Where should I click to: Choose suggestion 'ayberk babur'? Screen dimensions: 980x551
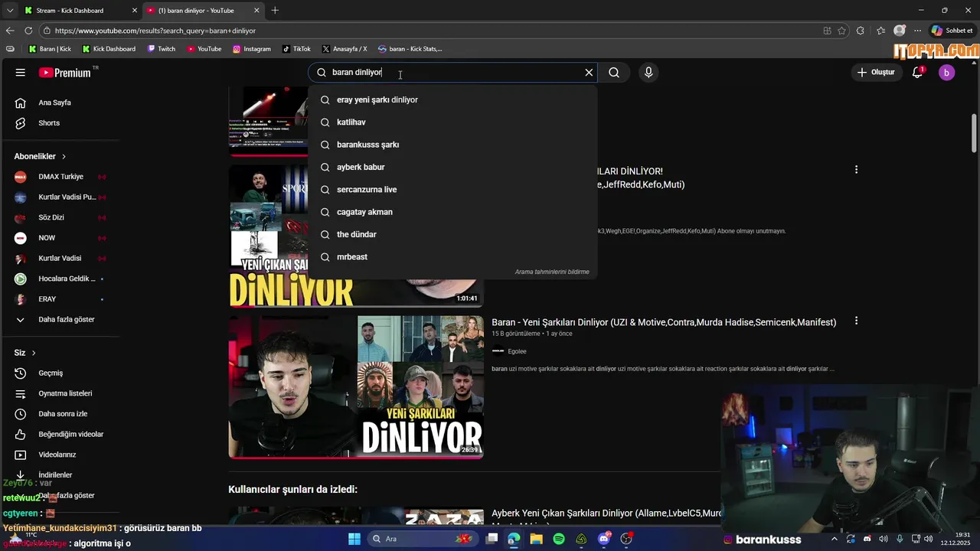pos(452,167)
